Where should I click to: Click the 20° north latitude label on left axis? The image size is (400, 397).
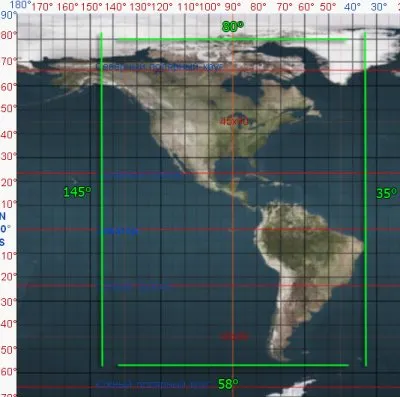pyautogui.click(x=9, y=182)
